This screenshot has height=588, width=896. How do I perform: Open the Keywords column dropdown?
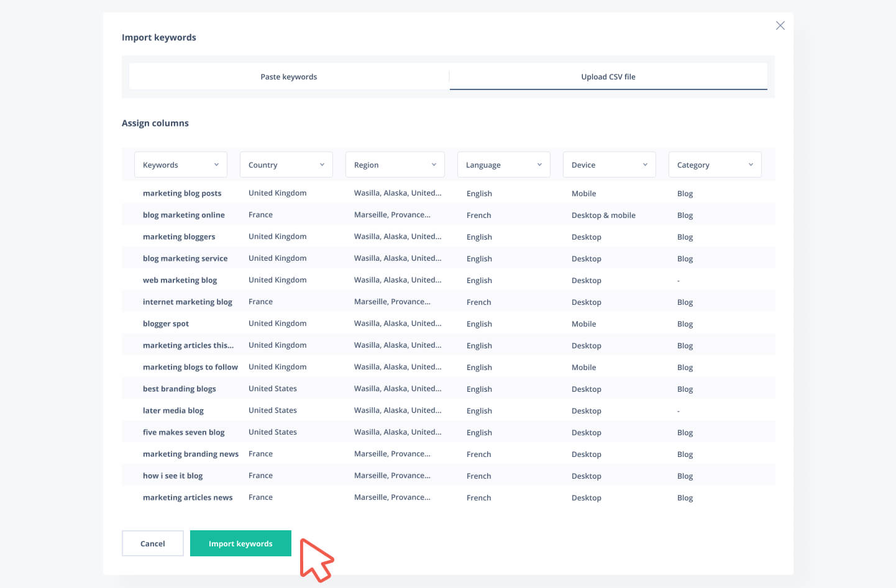click(x=180, y=165)
